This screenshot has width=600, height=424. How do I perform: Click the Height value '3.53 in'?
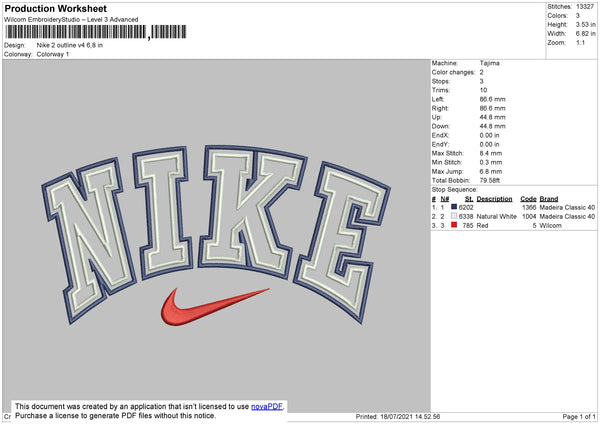click(585, 24)
